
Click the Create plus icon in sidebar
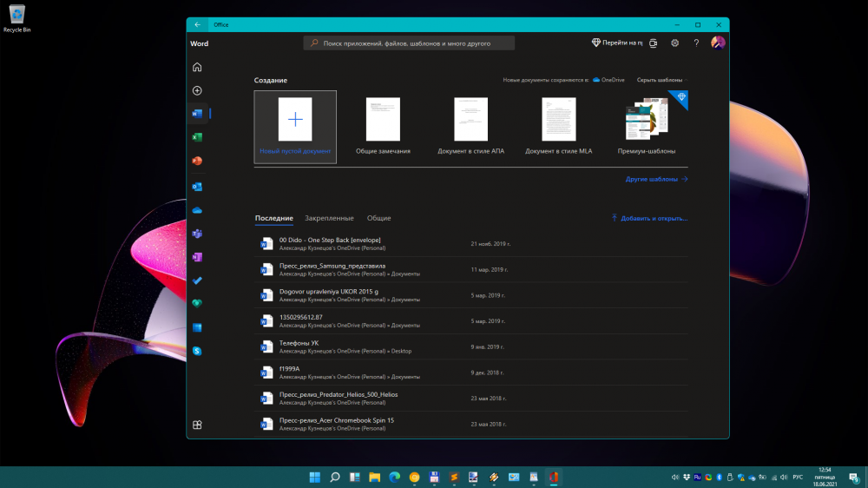pyautogui.click(x=197, y=90)
